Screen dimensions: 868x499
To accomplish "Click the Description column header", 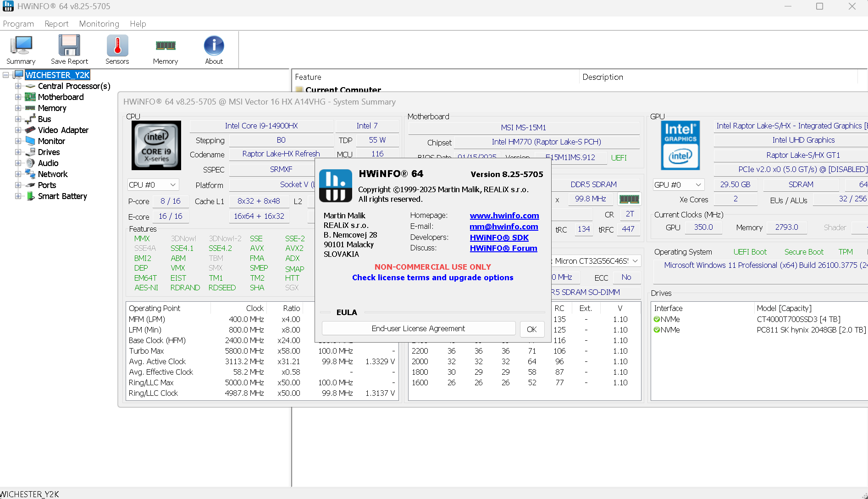I will coord(719,77).
